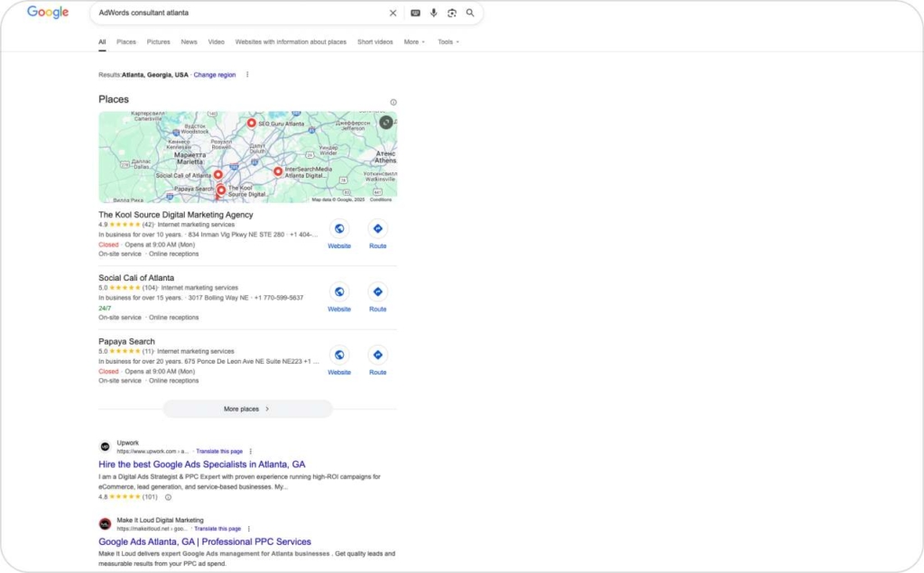Click the Upwork favicon next to the result

106,445
